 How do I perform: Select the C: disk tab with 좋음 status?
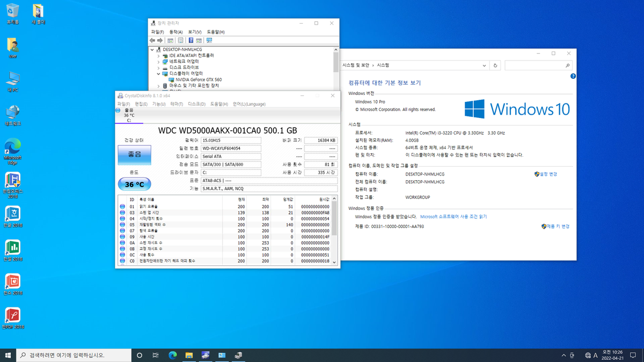point(128,115)
